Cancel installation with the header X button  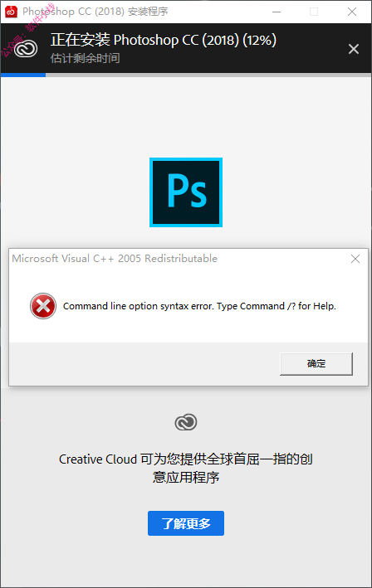tap(354, 49)
